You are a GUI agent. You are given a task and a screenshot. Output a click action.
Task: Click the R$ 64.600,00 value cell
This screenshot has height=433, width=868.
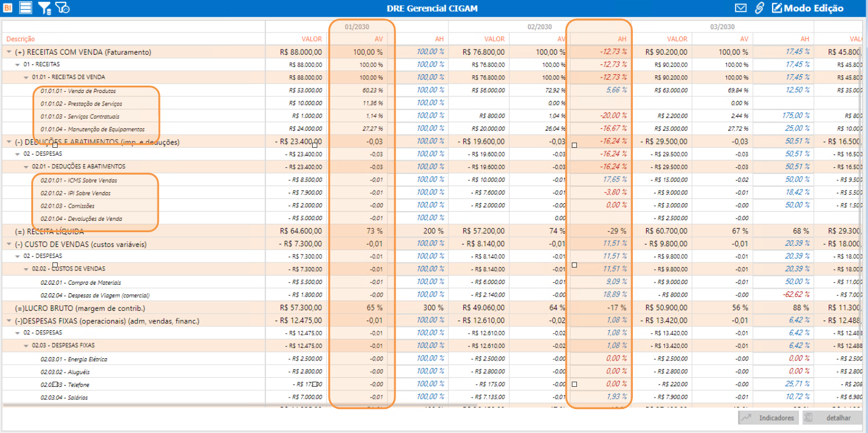coord(302,231)
